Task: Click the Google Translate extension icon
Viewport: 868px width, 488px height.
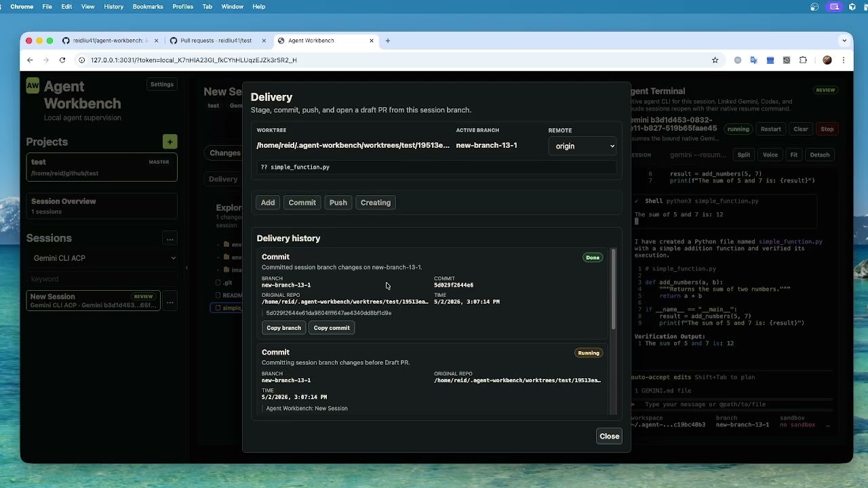Action: [754, 60]
